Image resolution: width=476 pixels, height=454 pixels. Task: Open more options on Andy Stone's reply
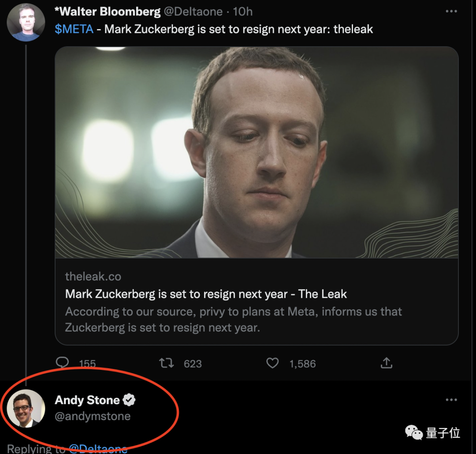(451, 400)
